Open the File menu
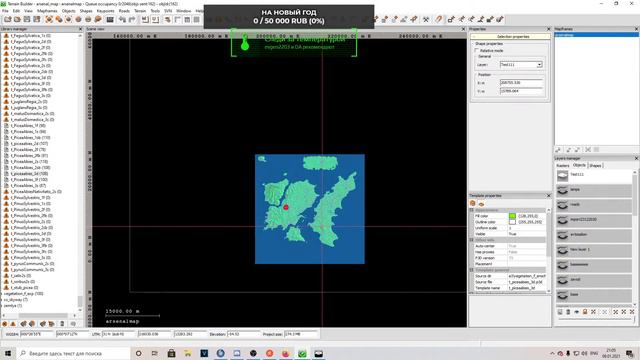Viewport: 640px width, 360px height. coord(5,11)
